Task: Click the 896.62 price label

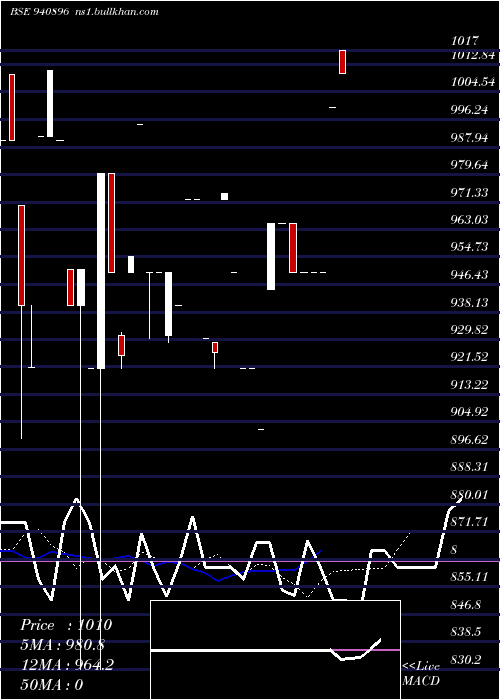Action: [469, 440]
